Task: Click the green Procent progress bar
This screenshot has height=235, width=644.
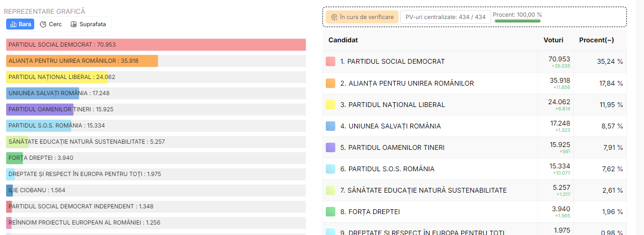Action: [517, 21]
